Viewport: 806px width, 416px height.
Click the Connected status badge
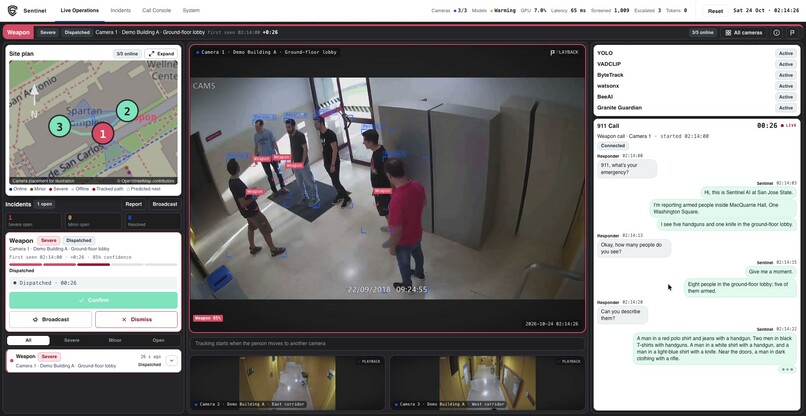point(613,146)
